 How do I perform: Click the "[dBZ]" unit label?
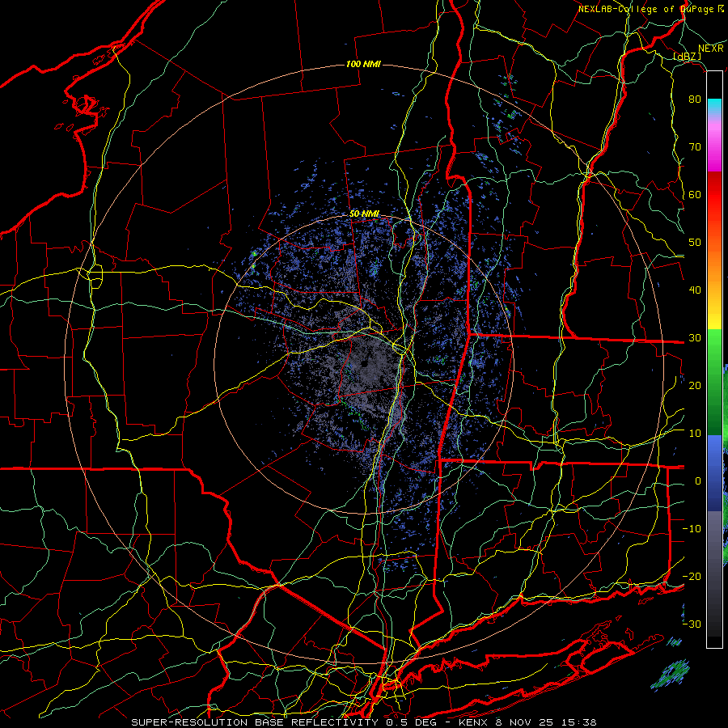click(687, 57)
